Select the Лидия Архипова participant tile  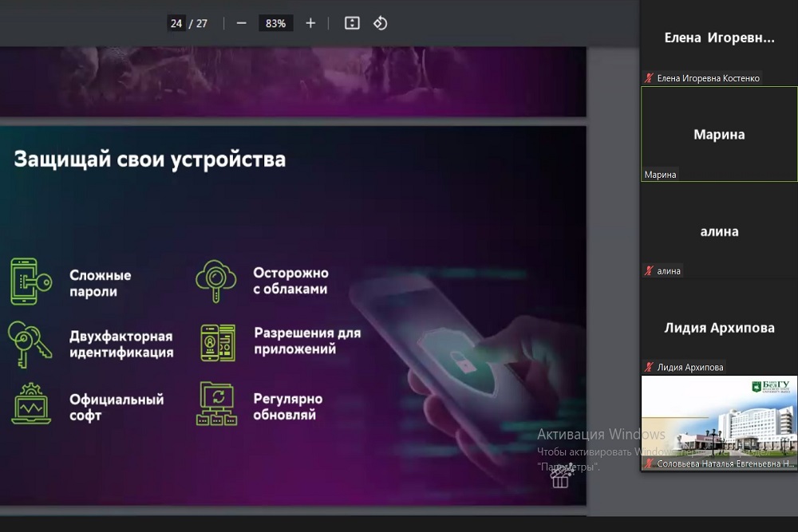(719, 328)
